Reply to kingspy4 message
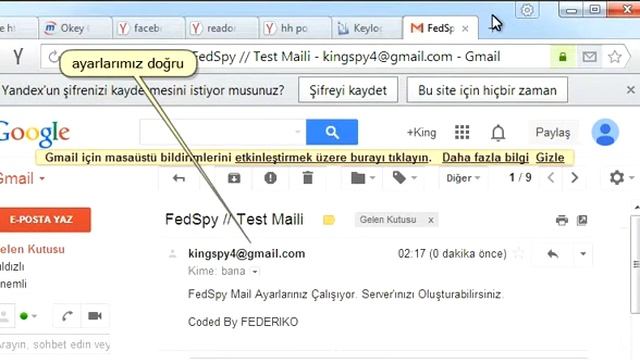This screenshot has width=640, height=360. (553, 254)
